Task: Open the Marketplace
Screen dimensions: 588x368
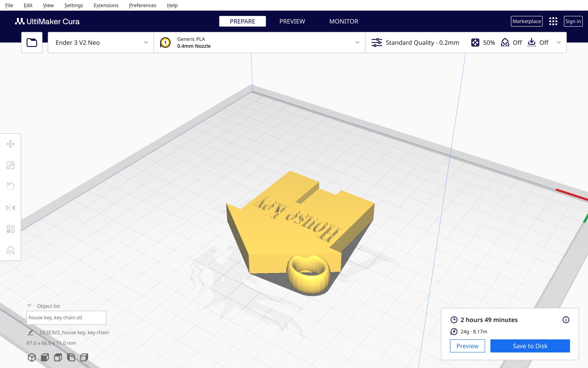Action: pos(526,21)
